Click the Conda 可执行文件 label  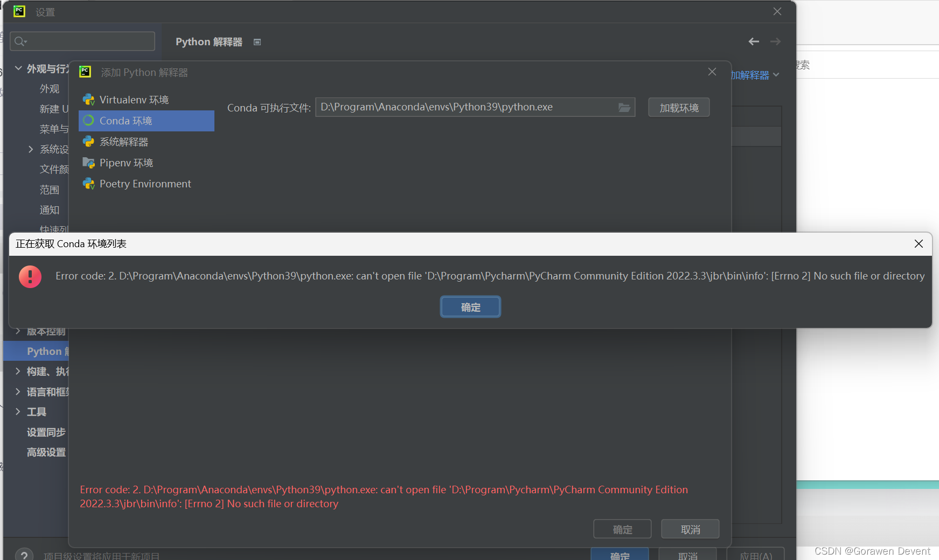click(x=269, y=108)
